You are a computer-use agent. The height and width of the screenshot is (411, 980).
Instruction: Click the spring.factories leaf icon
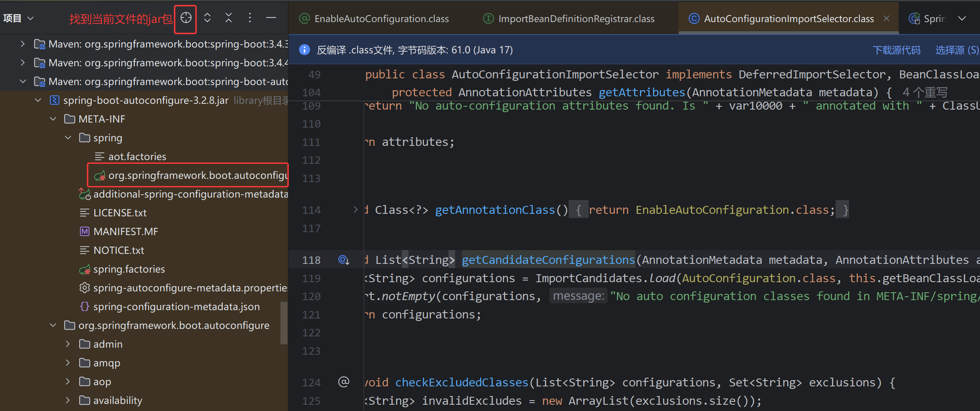(85, 269)
